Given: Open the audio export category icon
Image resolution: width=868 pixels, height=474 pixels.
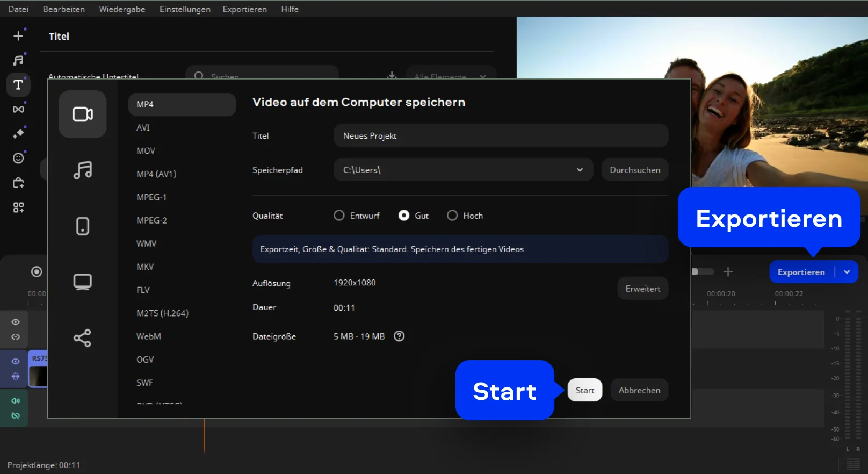Looking at the screenshot, I should click(82, 170).
